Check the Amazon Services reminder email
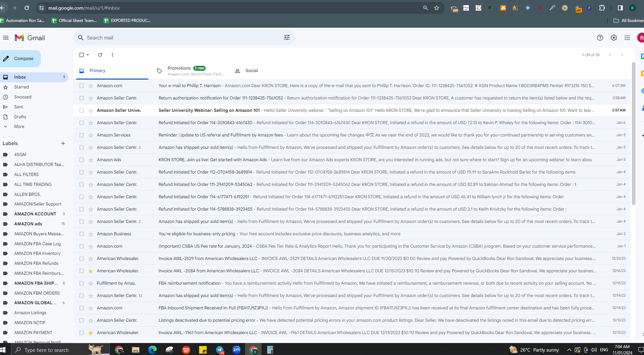 [x=82, y=135]
